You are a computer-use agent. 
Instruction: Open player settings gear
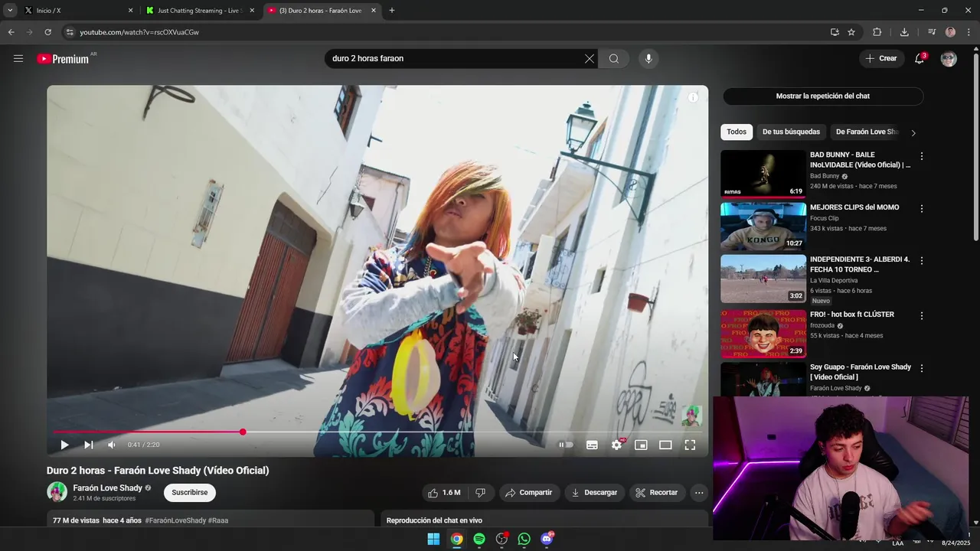click(616, 445)
